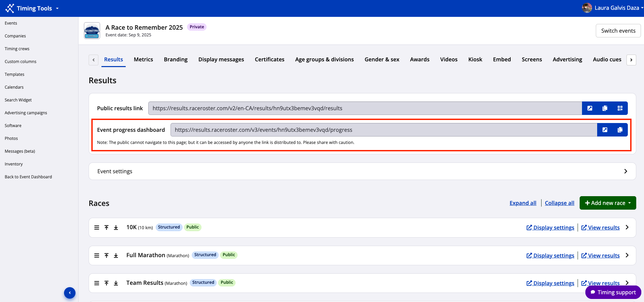Switch to the Branding tab

(176, 59)
